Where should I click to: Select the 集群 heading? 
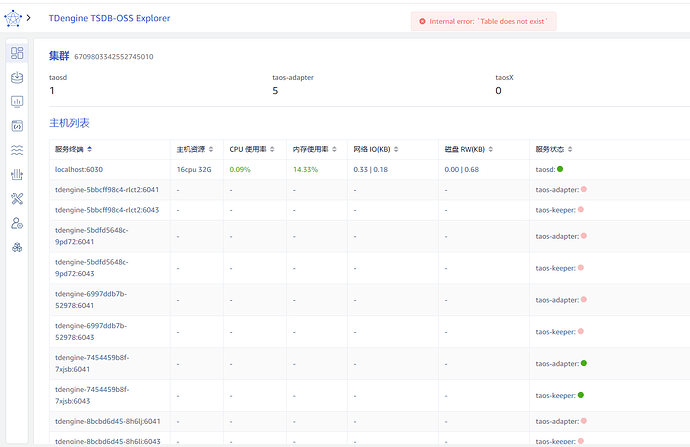tap(59, 56)
